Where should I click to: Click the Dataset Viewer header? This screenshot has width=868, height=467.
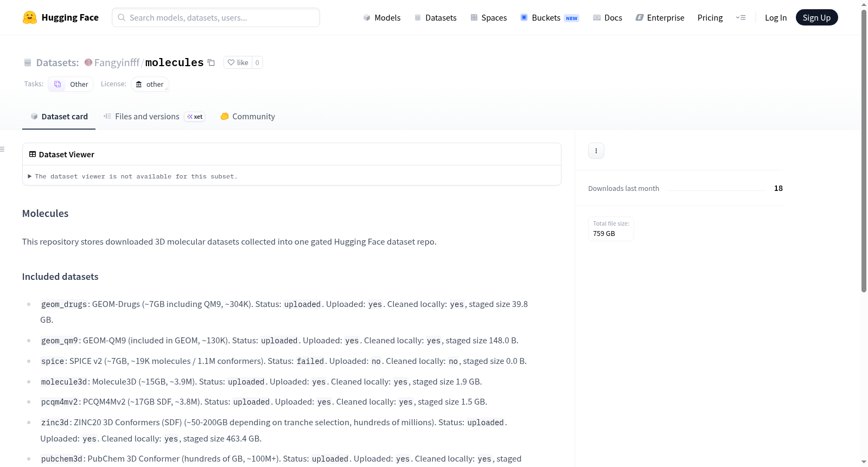[x=61, y=155]
